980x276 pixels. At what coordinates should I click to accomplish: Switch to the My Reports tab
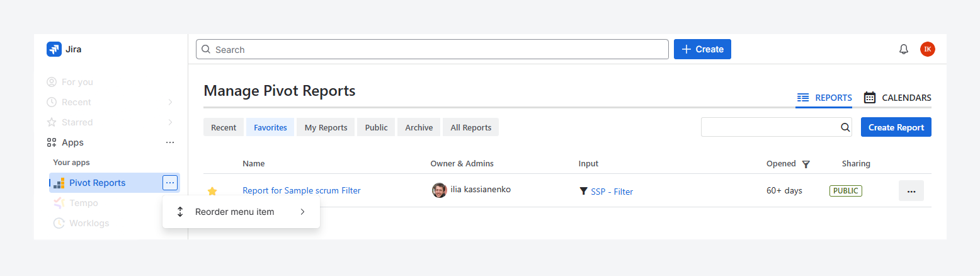point(326,127)
